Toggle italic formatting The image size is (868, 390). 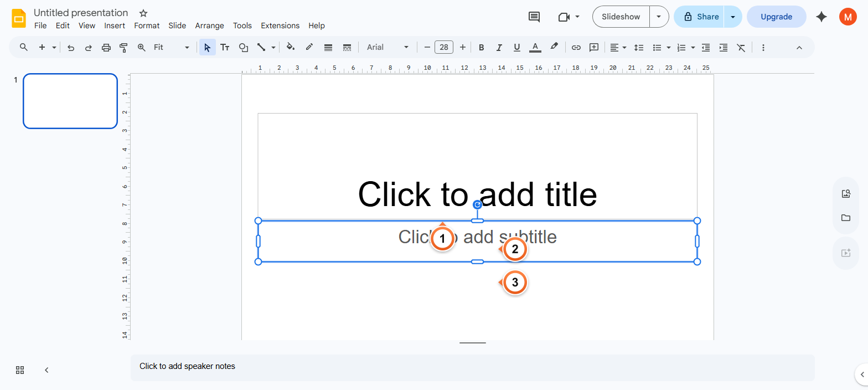[499, 48]
